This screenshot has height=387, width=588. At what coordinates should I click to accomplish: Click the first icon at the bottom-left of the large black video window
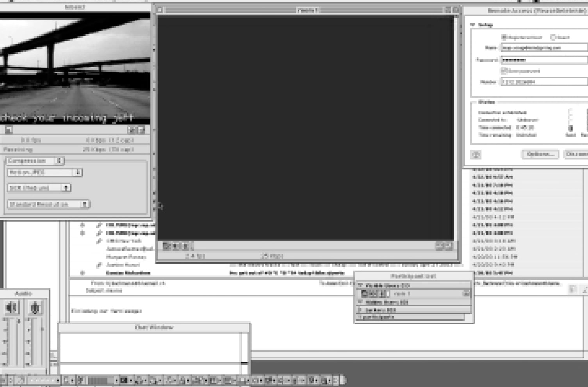point(167,246)
